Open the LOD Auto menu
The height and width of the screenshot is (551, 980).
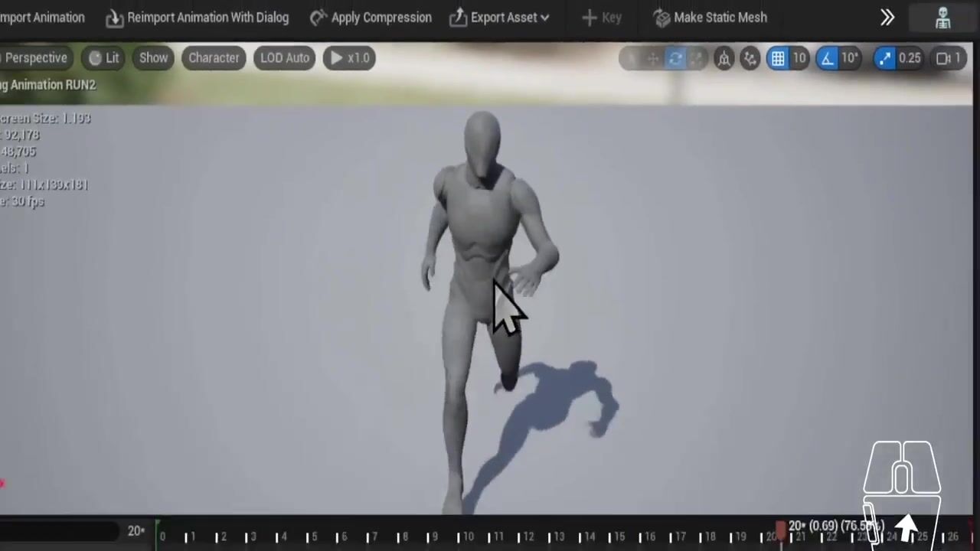pyautogui.click(x=284, y=58)
